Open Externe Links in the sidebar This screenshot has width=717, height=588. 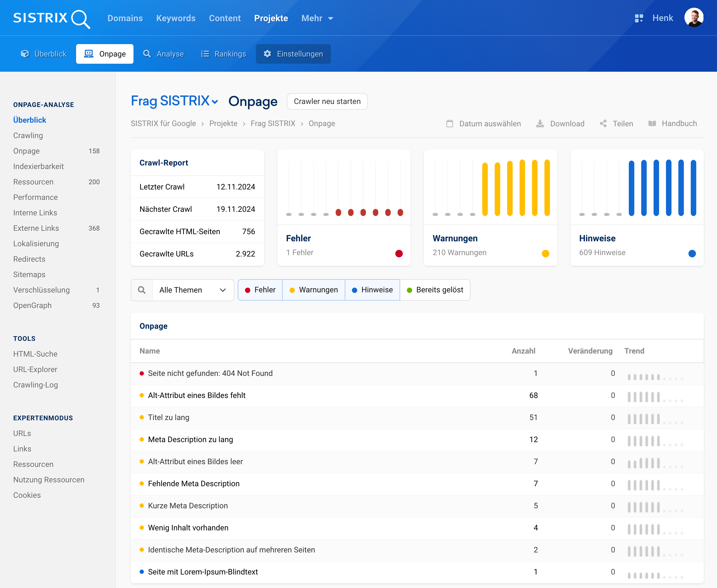tap(36, 228)
